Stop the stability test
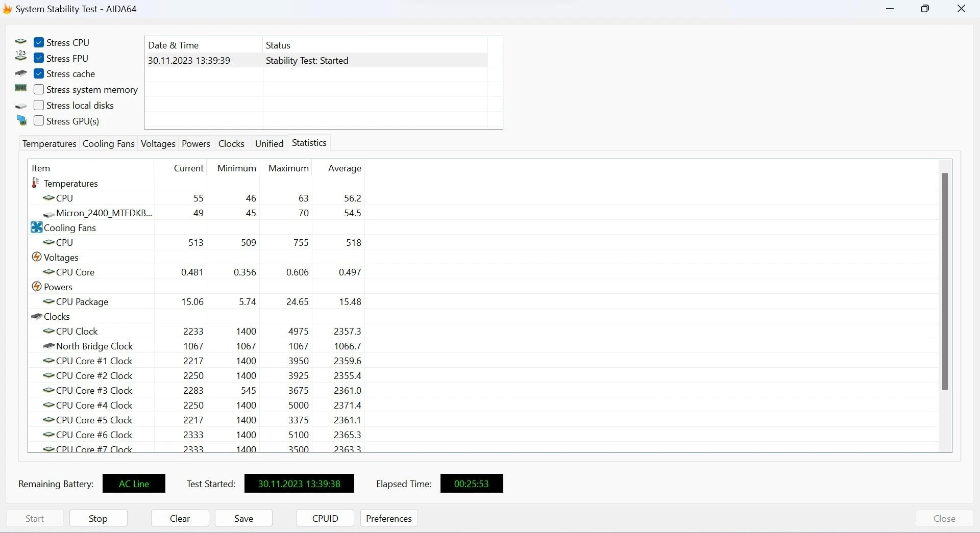The image size is (980, 533). pos(98,518)
